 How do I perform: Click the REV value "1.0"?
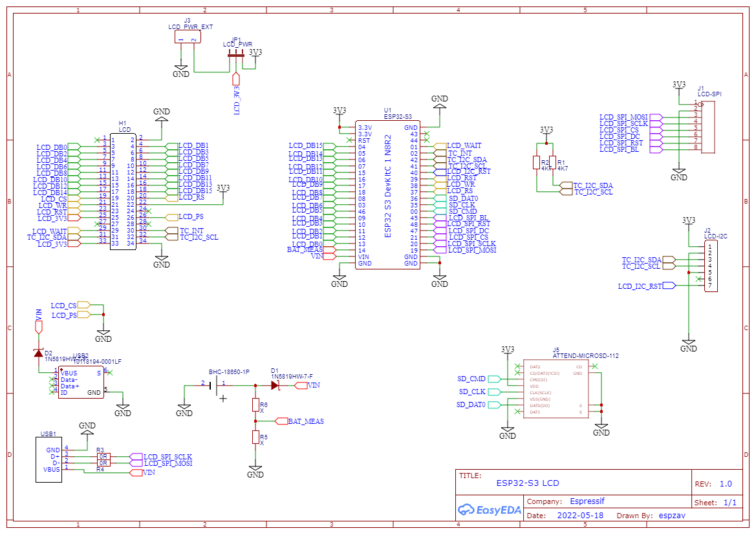[x=726, y=484]
